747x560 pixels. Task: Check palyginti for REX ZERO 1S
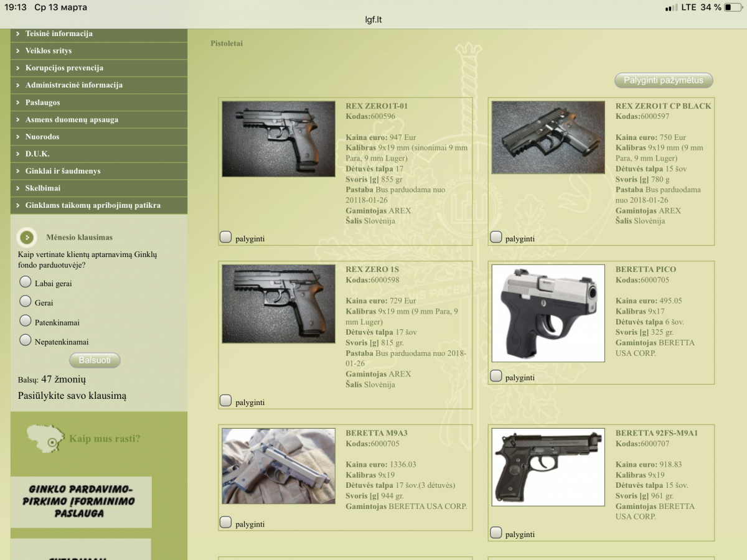click(226, 400)
